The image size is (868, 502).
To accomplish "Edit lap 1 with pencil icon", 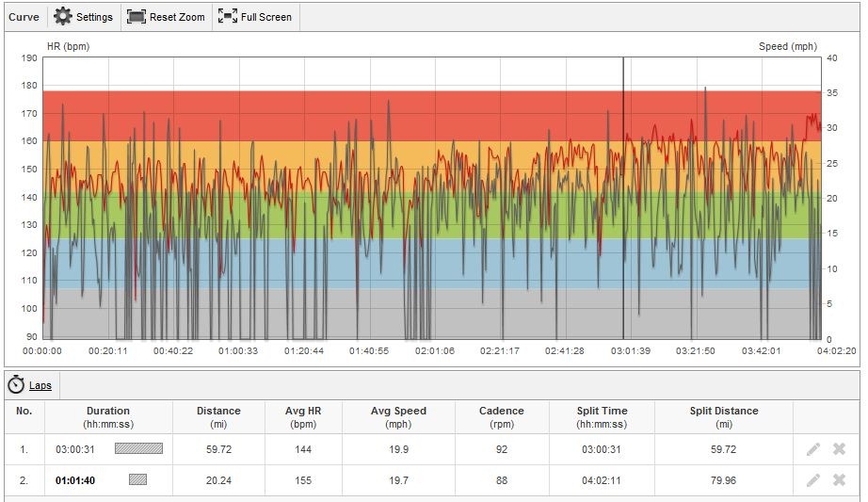I will pyautogui.click(x=813, y=449).
